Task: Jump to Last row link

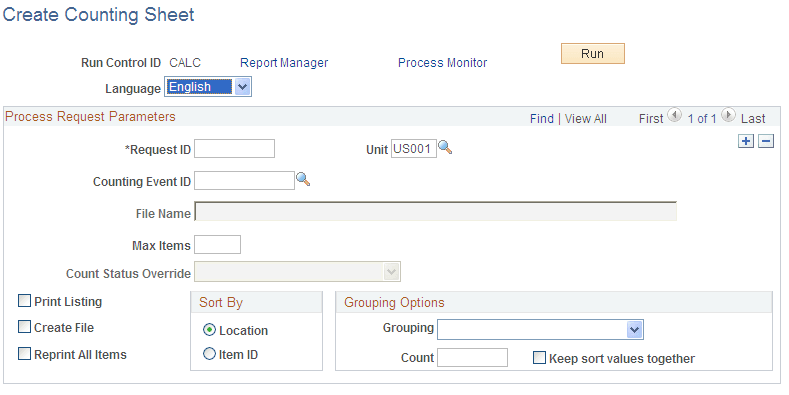Action: click(x=753, y=119)
